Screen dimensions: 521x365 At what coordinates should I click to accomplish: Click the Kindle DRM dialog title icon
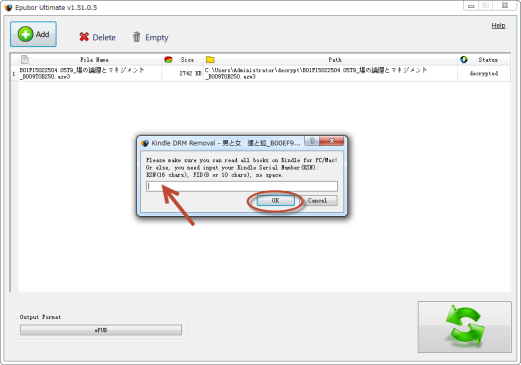pos(145,143)
